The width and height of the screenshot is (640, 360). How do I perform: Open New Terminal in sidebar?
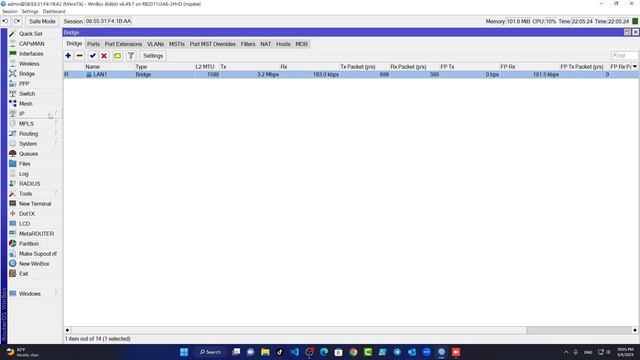35,204
